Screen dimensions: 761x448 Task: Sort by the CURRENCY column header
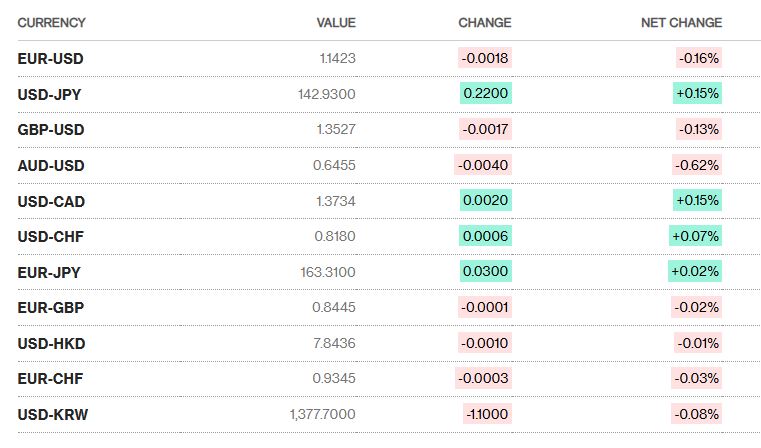[52, 22]
